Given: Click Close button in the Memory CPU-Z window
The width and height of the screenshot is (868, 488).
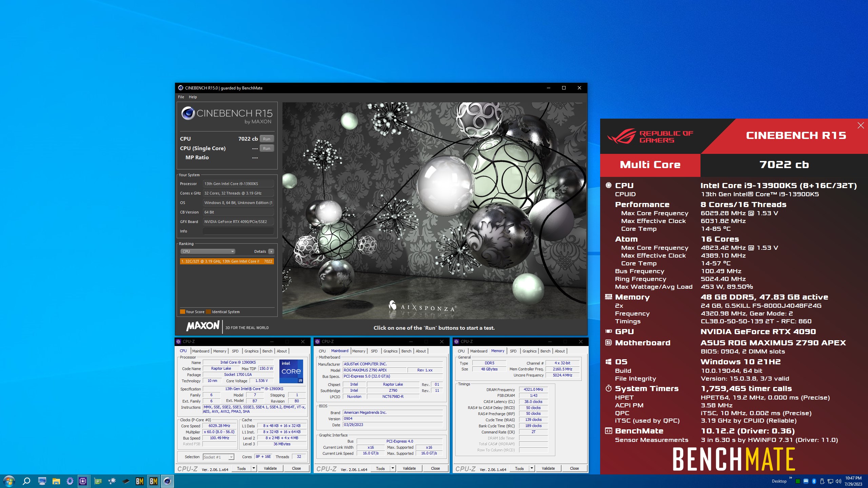Looking at the screenshot, I should (x=574, y=469).
